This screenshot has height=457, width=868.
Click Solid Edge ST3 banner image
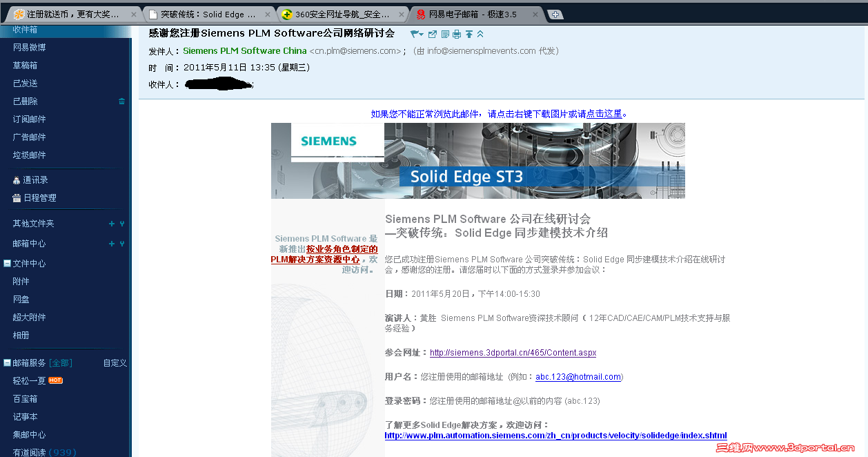pyautogui.click(x=478, y=161)
